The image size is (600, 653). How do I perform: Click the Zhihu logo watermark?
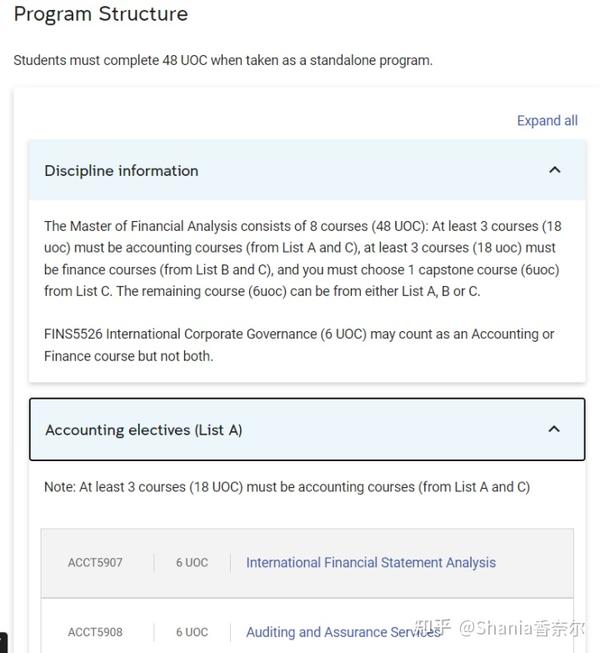pyautogui.click(x=432, y=627)
